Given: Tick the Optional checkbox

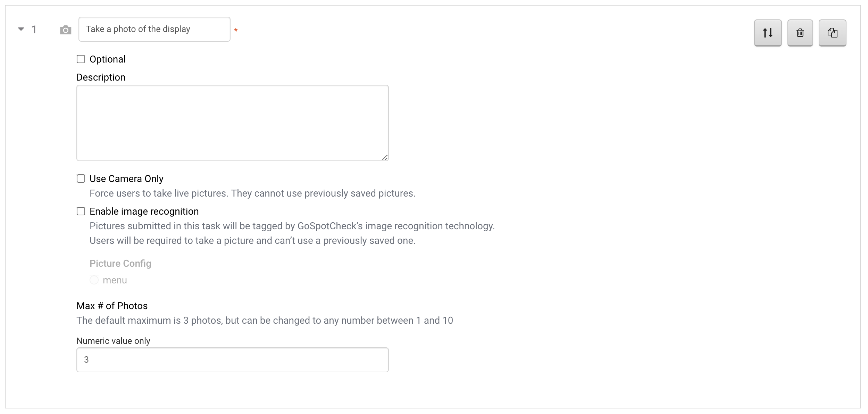Looking at the screenshot, I should pos(81,59).
